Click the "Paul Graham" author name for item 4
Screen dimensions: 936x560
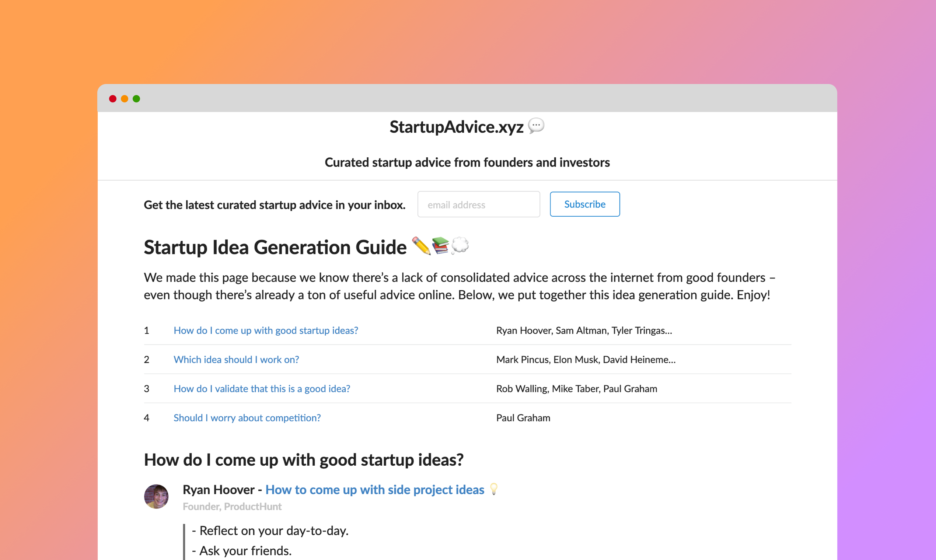[x=523, y=418]
